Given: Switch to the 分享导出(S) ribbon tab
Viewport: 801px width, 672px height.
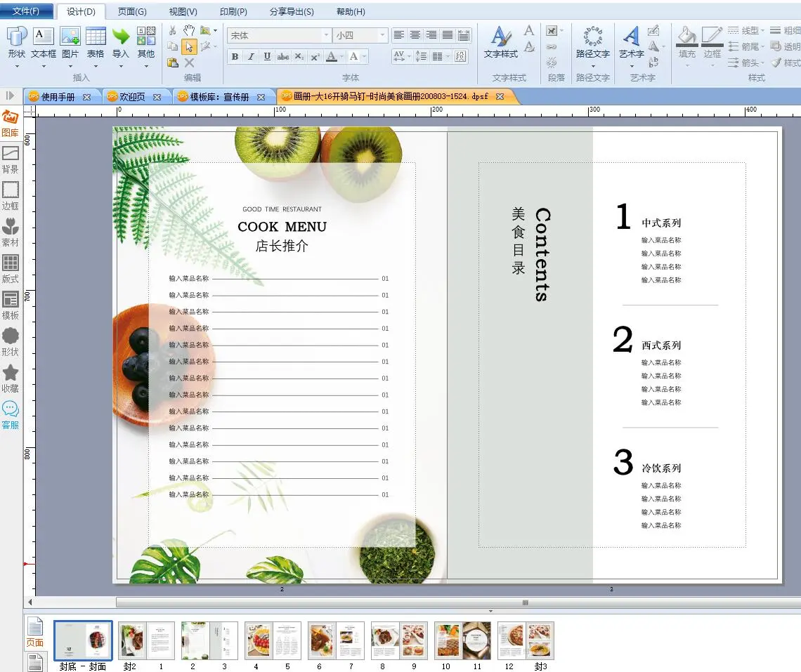Looking at the screenshot, I should [x=292, y=11].
